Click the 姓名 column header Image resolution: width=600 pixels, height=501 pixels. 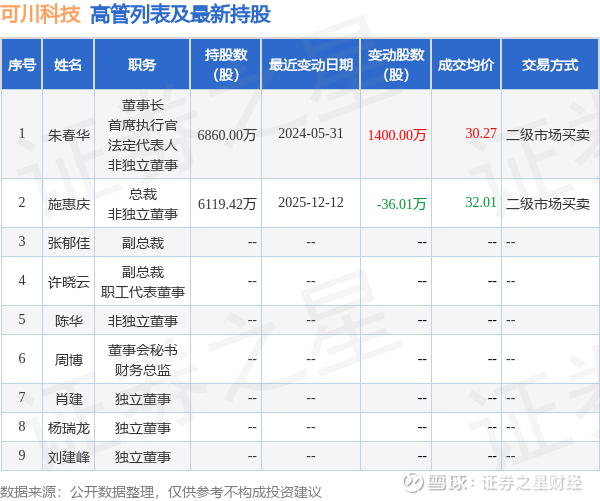68,65
